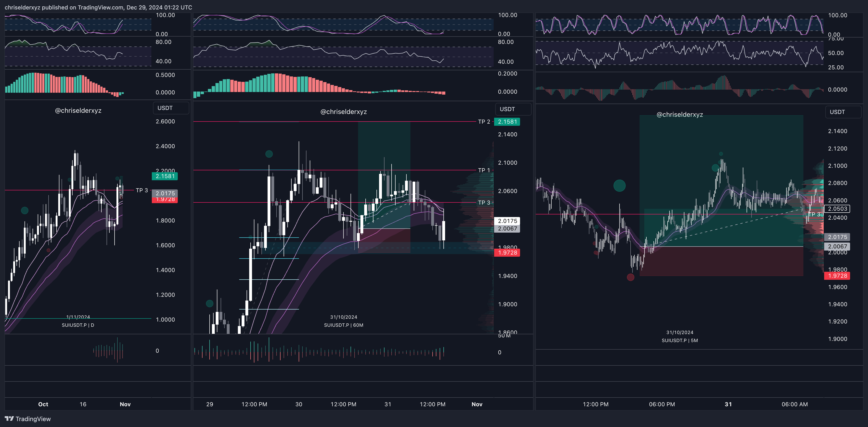The width and height of the screenshot is (868, 427).
Task: Click the green circle marker on daily chart
Action: click(25, 210)
